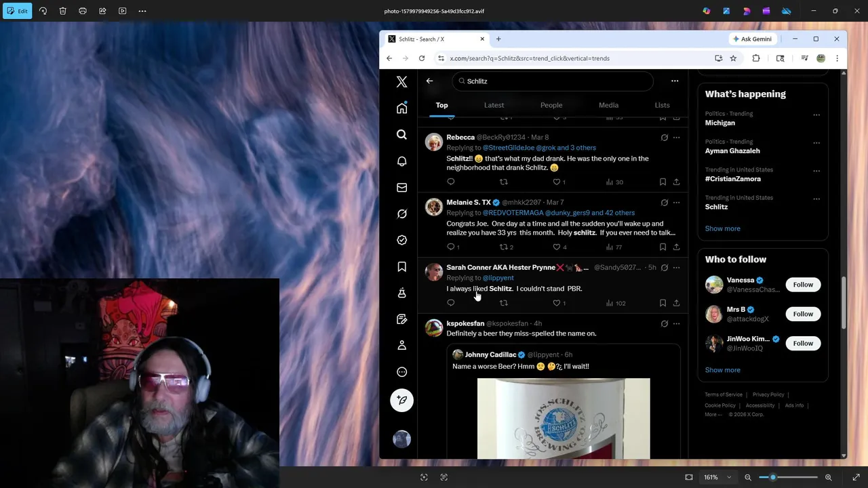Follow Vanessa
The height and width of the screenshot is (488, 868).
click(803, 285)
